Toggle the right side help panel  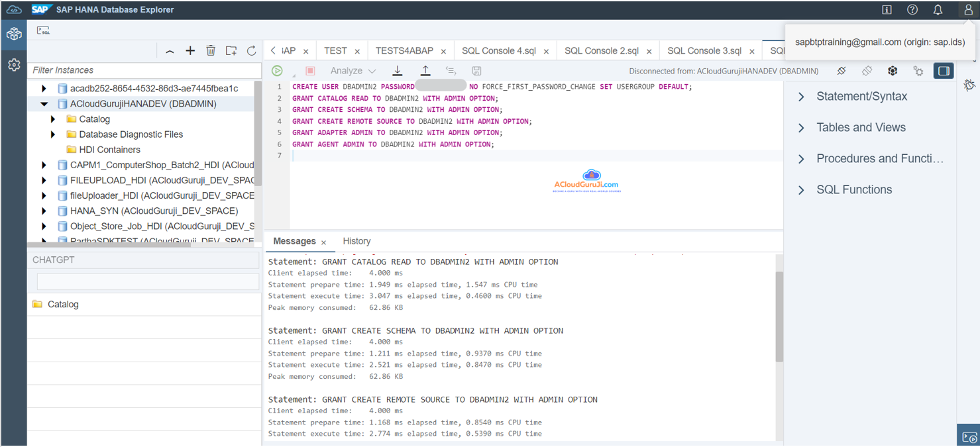944,71
